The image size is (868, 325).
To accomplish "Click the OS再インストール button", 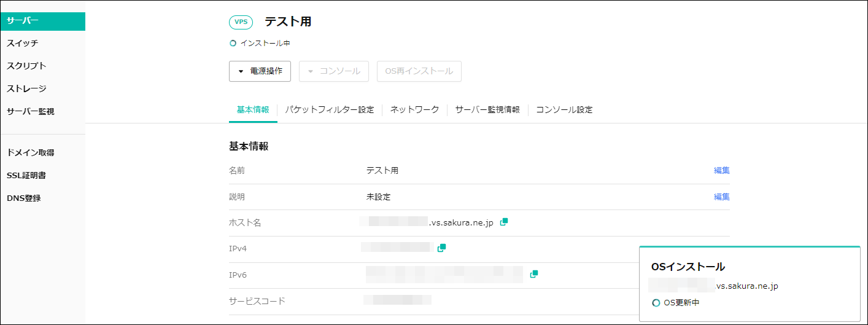I will point(419,71).
